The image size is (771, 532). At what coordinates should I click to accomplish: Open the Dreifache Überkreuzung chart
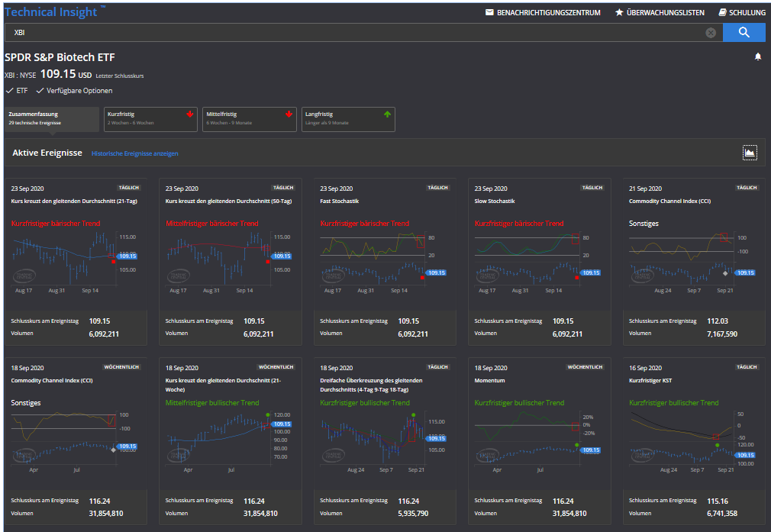(x=385, y=441)
